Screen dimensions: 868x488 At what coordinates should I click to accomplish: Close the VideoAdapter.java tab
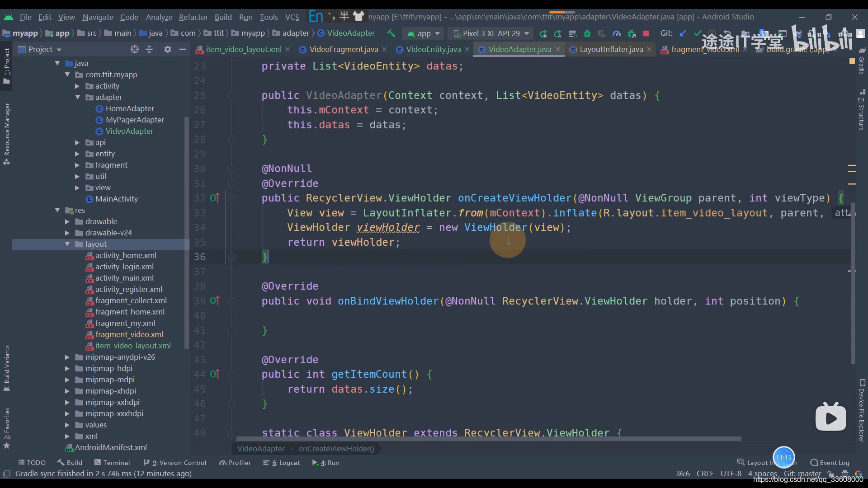[558, 49]
